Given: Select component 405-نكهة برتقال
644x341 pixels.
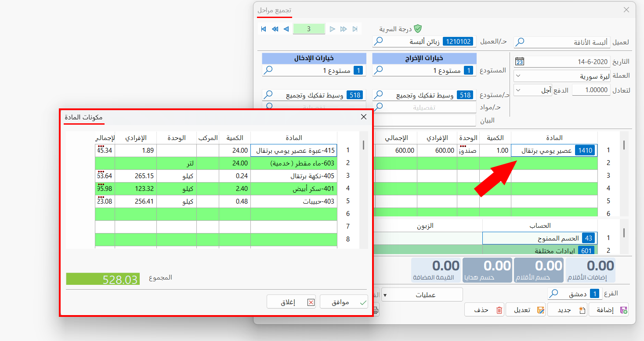Looking at the screenshot, I should [x=293, y=176].
